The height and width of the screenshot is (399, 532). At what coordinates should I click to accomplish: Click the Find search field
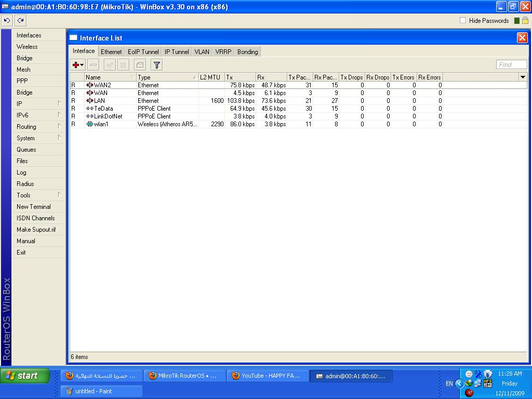coord(511,64)
